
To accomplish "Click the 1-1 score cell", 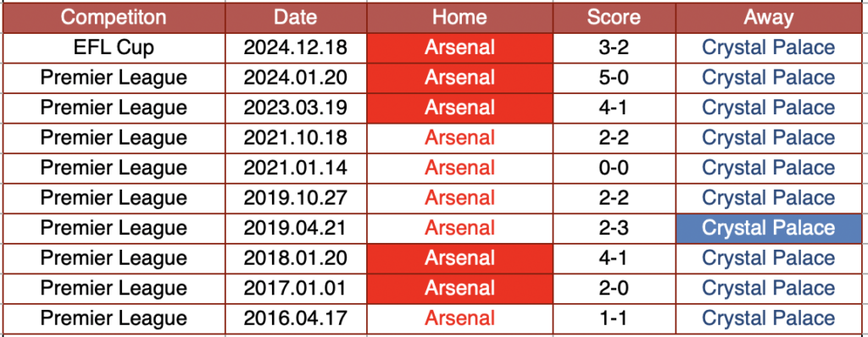I will [x=614, y=318].
